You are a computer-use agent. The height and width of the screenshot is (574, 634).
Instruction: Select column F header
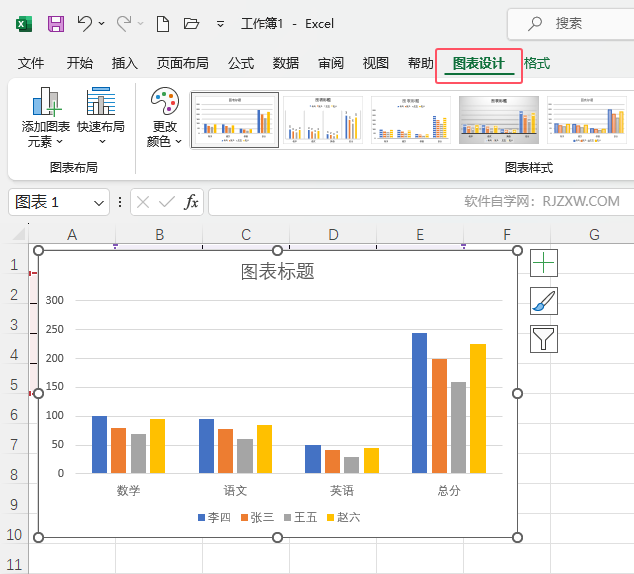[x=507, y=234]
